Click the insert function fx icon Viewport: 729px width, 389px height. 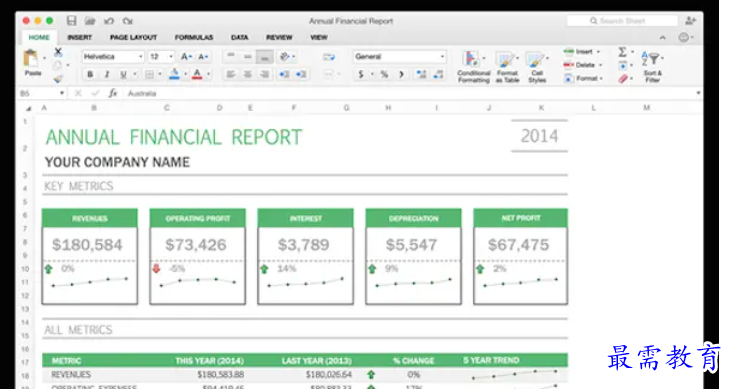(113, 93)
